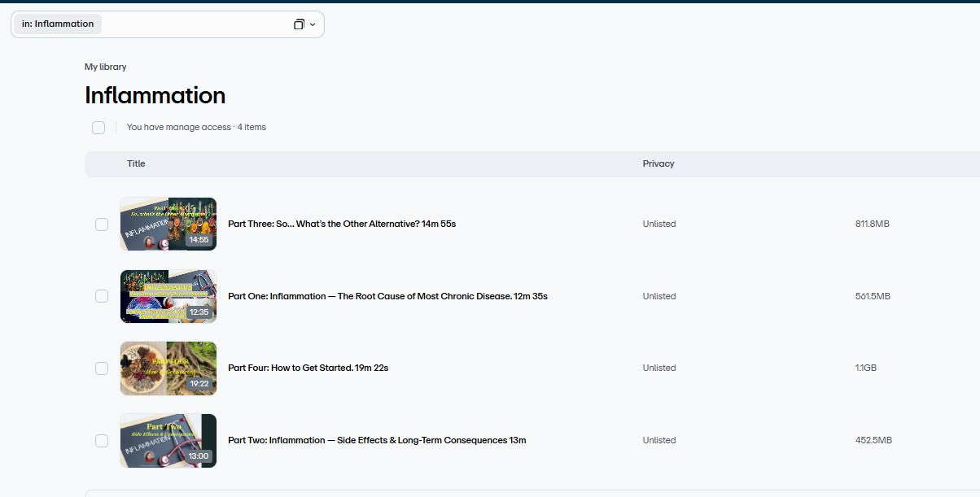This screenshot has height=497, width=980.
Task: Open the Part Four herbs thumbnail
Action: (168, 368)
